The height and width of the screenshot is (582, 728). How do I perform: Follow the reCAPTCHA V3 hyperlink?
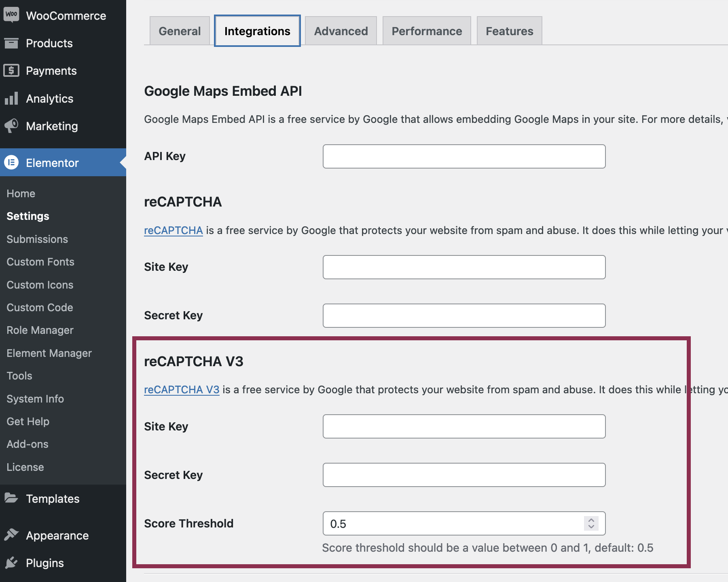pos(182,390)
